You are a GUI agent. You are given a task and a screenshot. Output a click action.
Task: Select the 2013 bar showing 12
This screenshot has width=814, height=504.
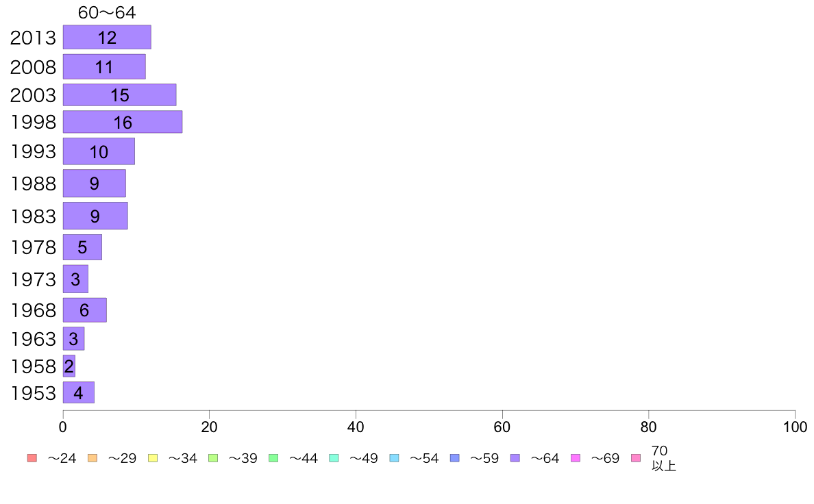pos(107,38)
